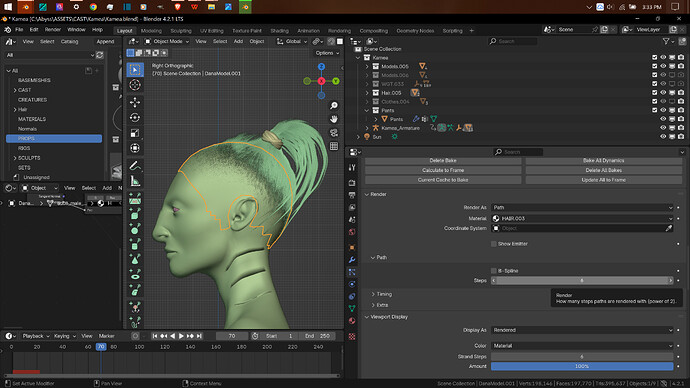The image size is (690, 388).
Task: Click the Strand Steps slider
Action: click(582, 356)
